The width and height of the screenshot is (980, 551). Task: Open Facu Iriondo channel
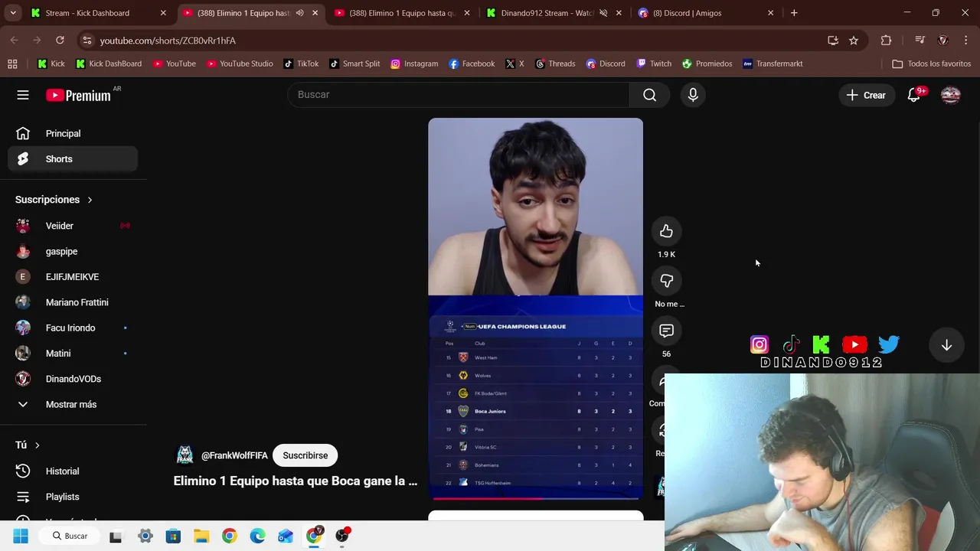pyautogui.click(x=73, y=328)
